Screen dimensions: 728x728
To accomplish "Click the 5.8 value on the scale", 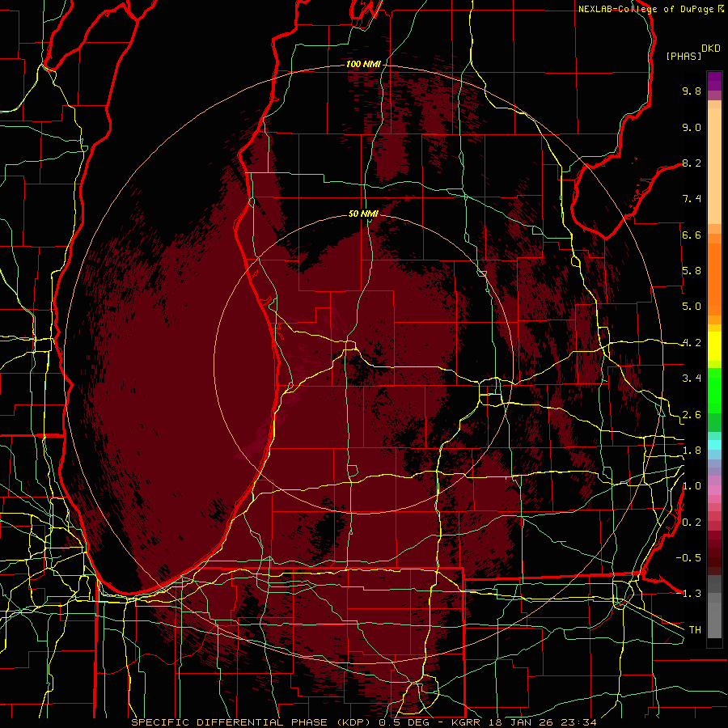I will pyautogui.click(x=692, y=271).
